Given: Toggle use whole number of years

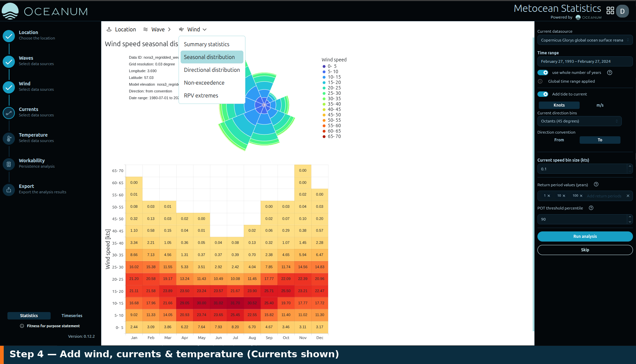Looking at the screenshot, I should [x=543, y=73].
